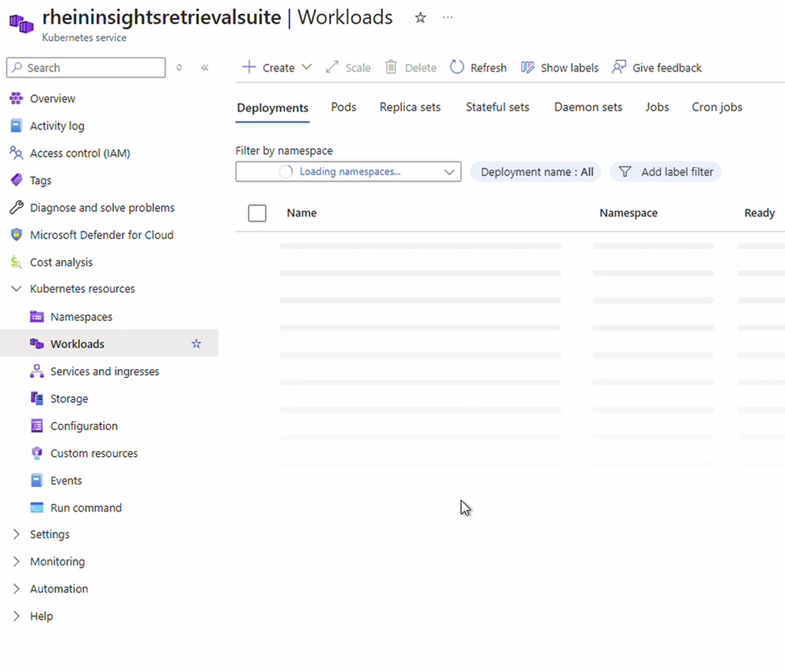Screen dimensions: 785x672
Task: Switch to the Replica sets tab
Action: pyautogui.click(x=410, y=107)
